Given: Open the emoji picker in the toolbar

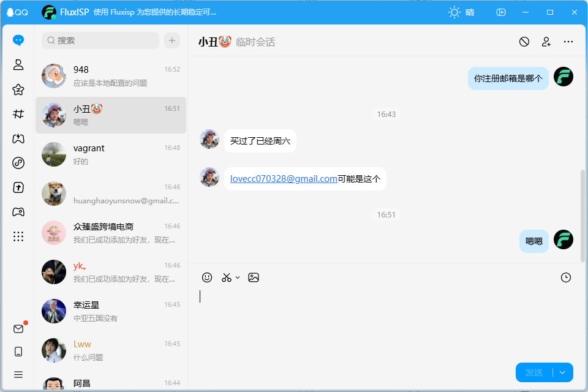Looking at the screenshot, I should pyautogui.click(x=207, y=277).
